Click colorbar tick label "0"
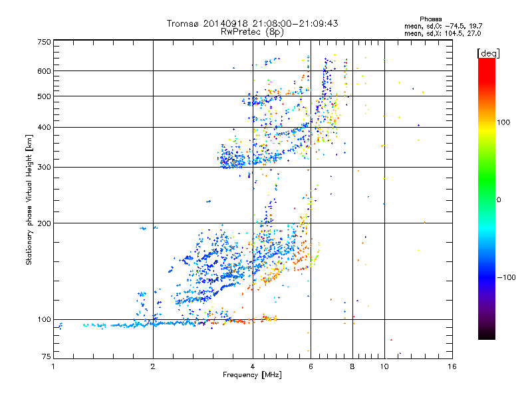The height and width of the screenshot is (399, 532). click(x=499, y=200)
